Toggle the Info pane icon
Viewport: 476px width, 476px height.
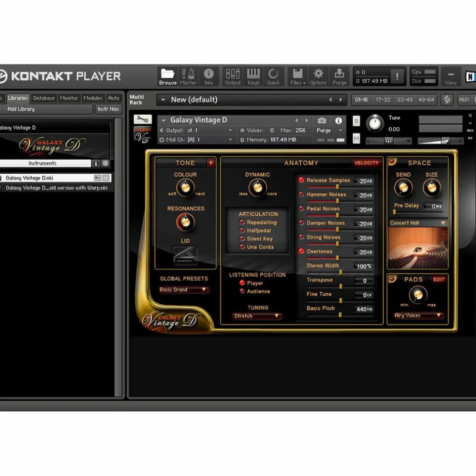[x=208, y=76]
